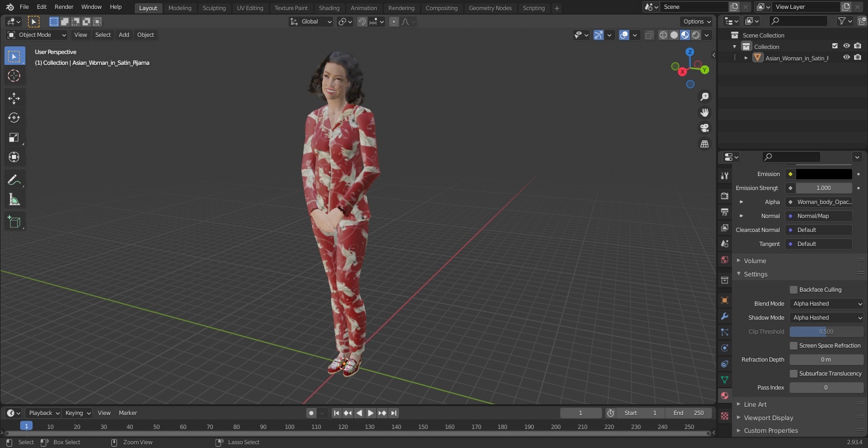The image size is (868, 448).
Task: Open the Global orientation dropdown
Action: tap(311, 22)
